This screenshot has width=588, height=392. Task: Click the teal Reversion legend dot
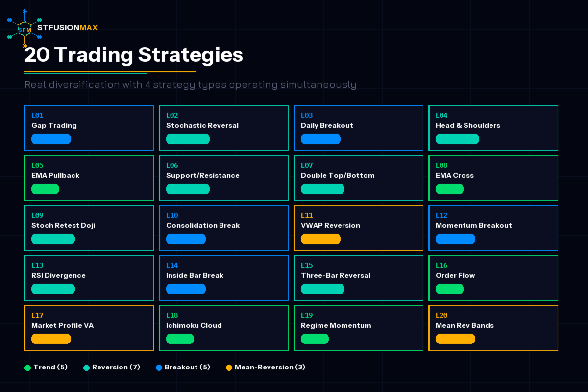(86, 367)
